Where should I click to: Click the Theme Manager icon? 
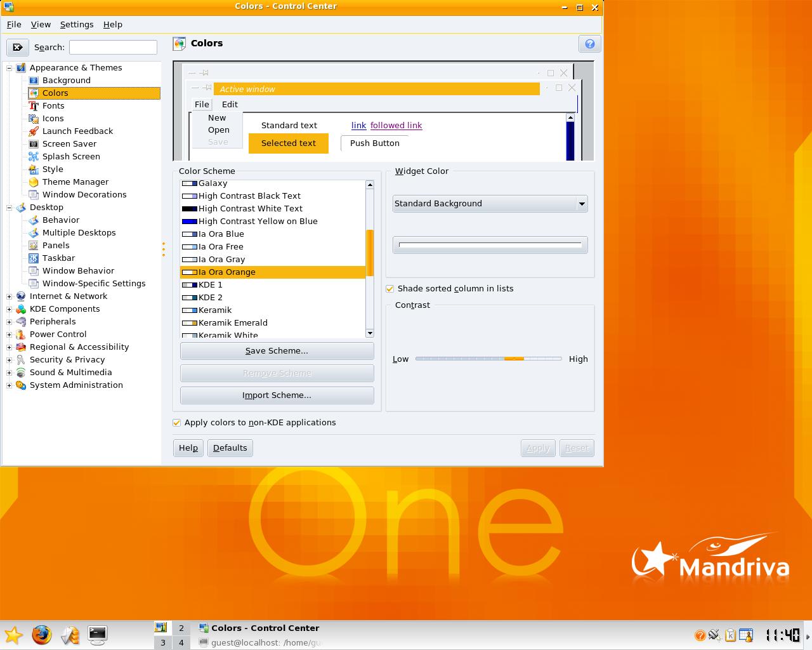(34, 182)
